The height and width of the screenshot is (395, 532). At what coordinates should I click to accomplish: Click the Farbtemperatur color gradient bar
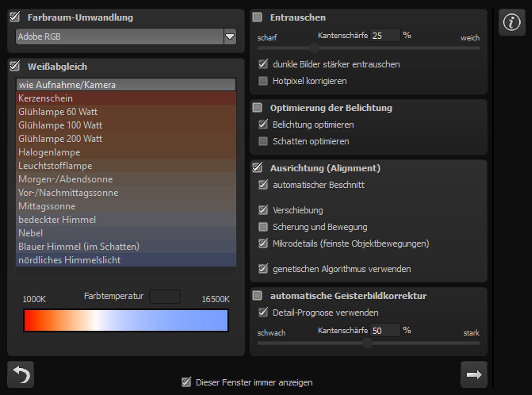coord(126,320)
